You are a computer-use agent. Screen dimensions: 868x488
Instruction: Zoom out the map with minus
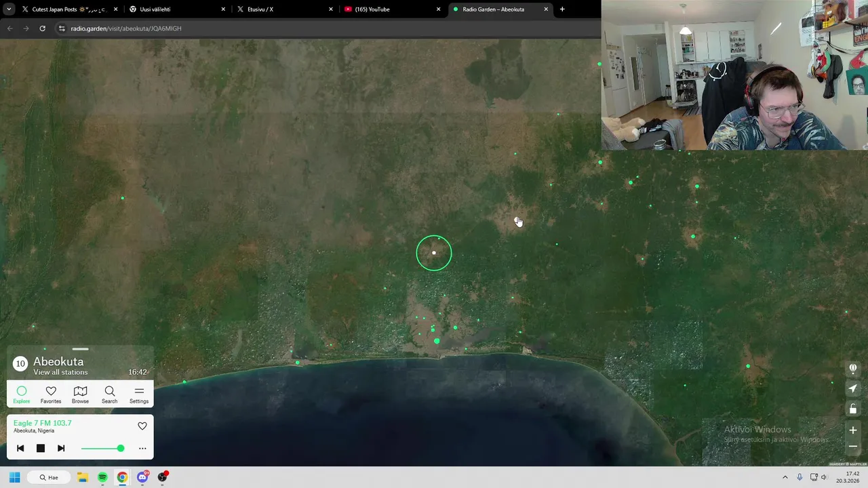[853, 446]
